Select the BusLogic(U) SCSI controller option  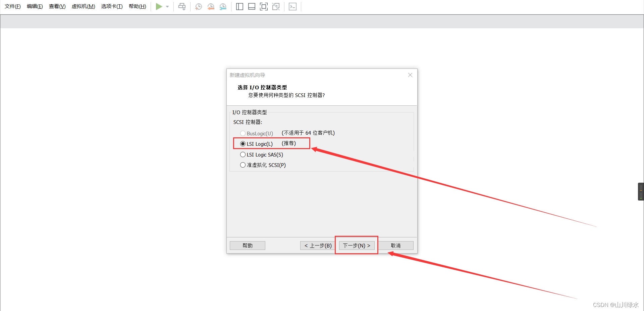pos(243,133)
